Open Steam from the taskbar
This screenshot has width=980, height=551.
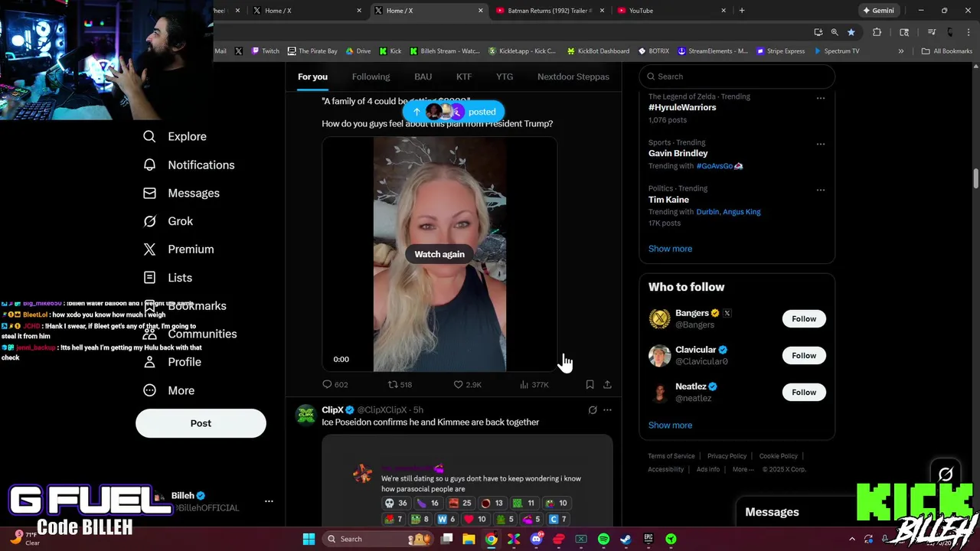(x=626, y=539)
